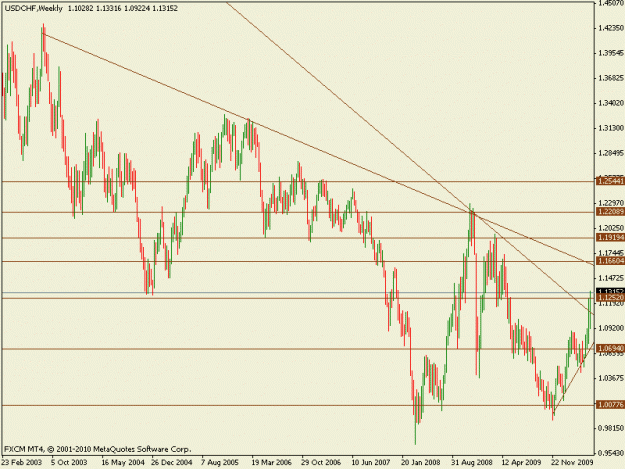Click the 23 Feb 2003 date label
This screenshot has width=625, height=469.
[21, 463]
